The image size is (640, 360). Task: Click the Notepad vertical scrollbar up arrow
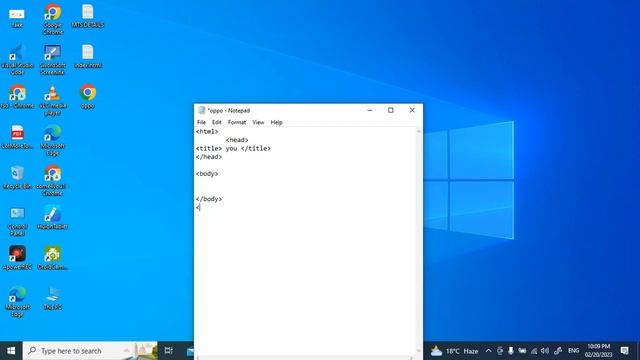[418, 131]
